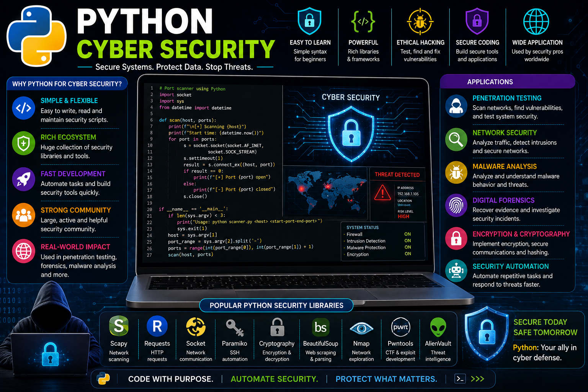Click the Security Automation heading

pyautogui.click(x=511, y=266)
